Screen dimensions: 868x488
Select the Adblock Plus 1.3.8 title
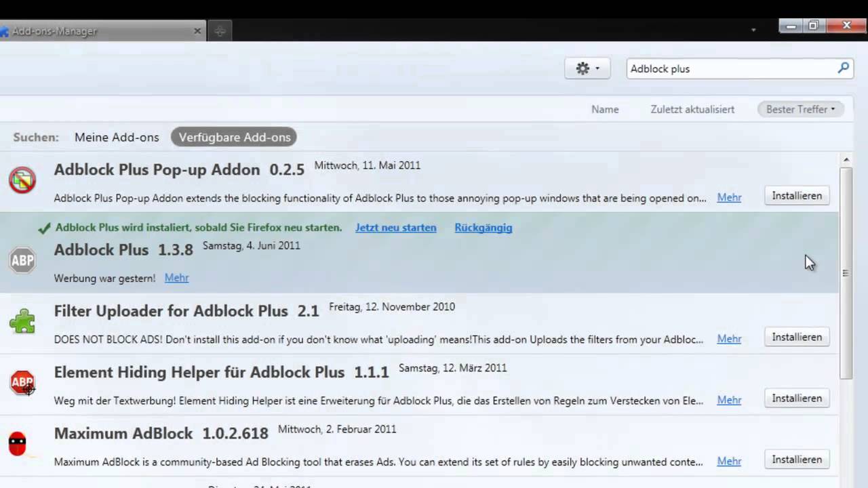(x=123, y=249)
